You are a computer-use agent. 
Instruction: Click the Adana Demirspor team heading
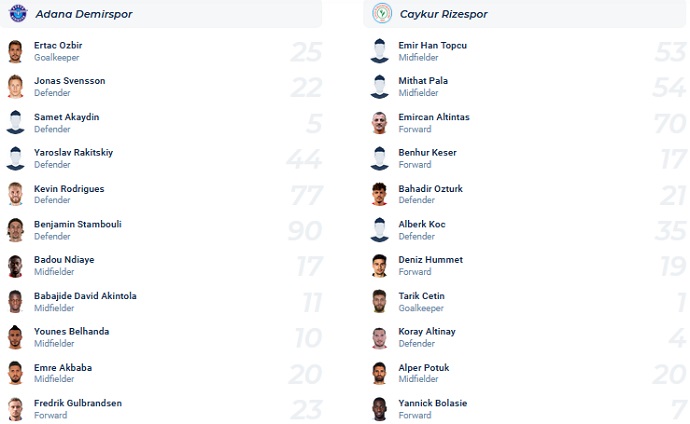[x=83, y=14]
